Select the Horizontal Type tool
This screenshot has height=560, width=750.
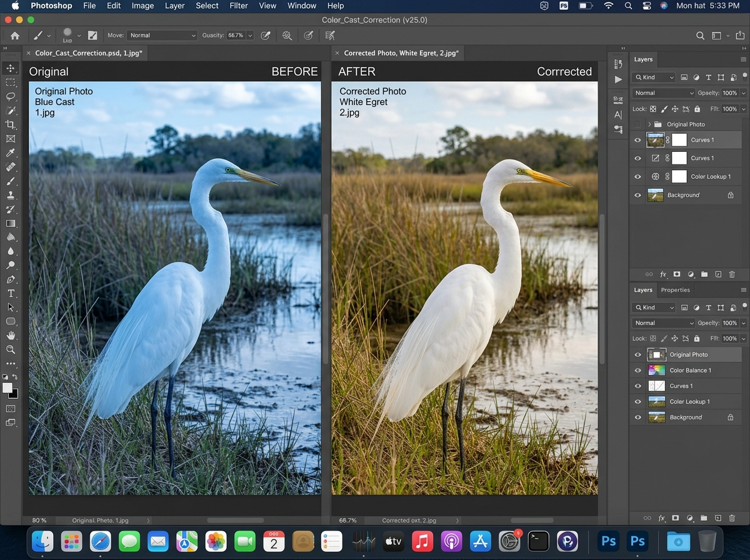point(10,293)
